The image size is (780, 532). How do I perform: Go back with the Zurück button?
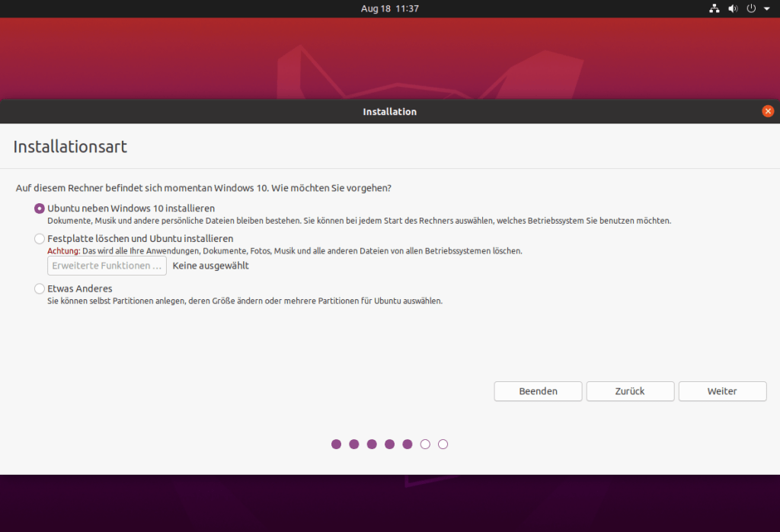[630, 391]
